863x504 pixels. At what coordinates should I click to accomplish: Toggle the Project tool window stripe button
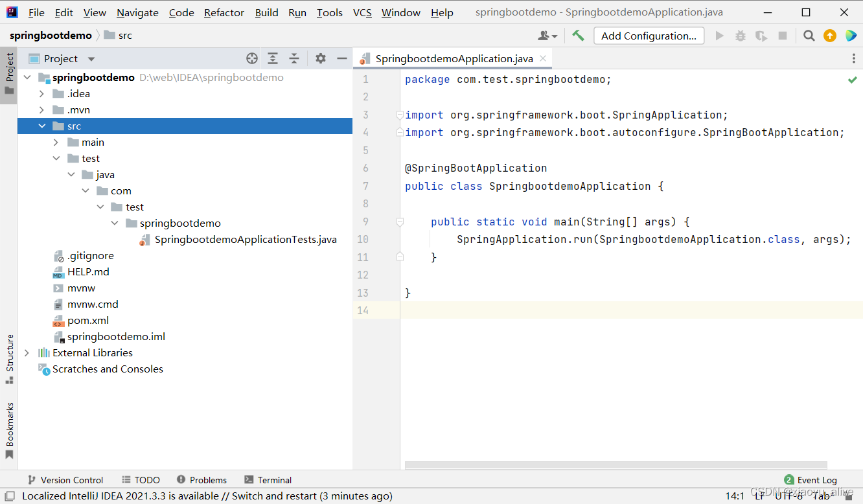tap(9, 74)
